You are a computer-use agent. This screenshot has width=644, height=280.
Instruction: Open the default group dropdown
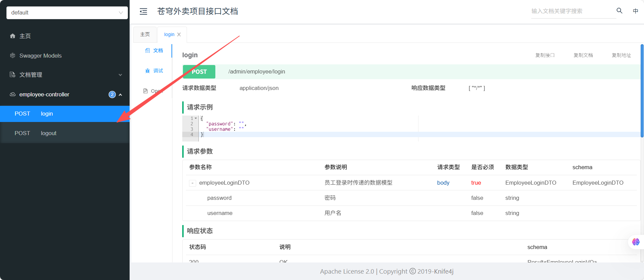point(67,12)
